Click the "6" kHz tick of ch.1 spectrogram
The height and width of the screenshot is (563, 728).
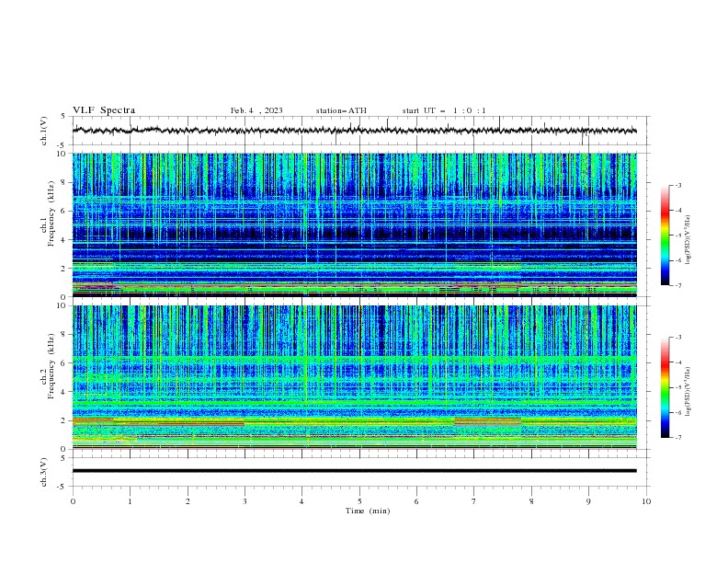coord(64,211)
